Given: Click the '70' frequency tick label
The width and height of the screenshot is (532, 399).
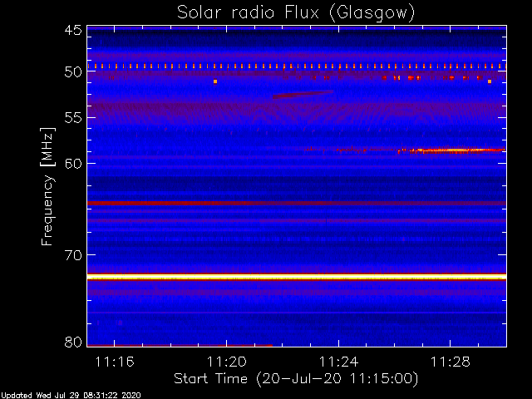Looking at the screenshot, I should tap(73, 255).
